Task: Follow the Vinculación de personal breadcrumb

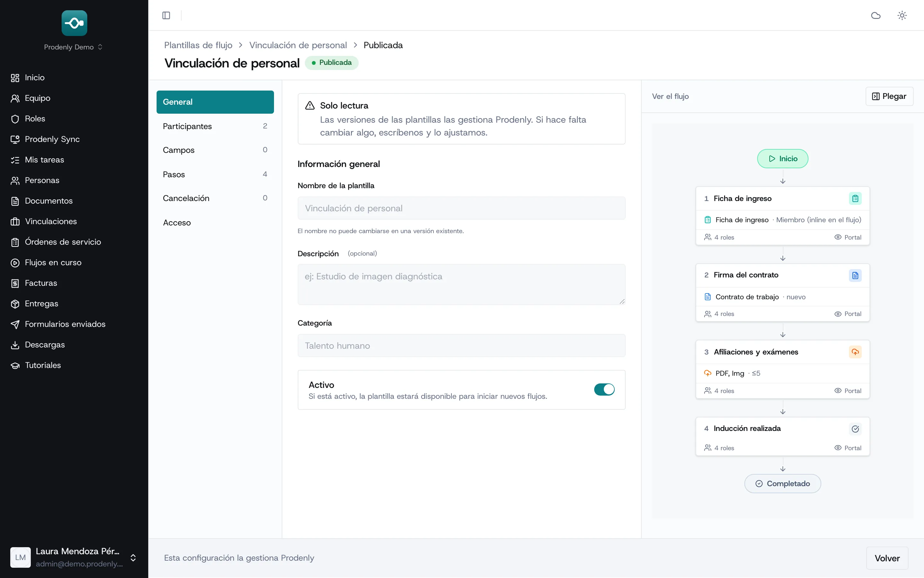Action: tap(298, 45)
